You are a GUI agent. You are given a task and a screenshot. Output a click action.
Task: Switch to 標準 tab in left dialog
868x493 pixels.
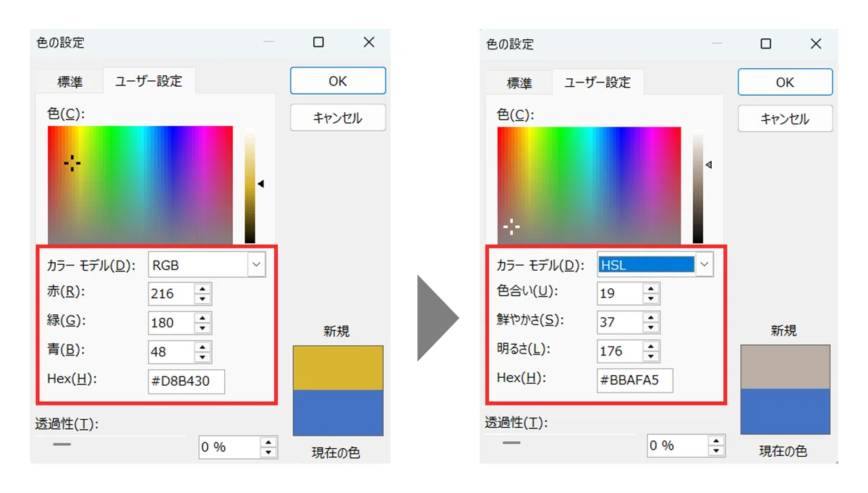[70, 82]
